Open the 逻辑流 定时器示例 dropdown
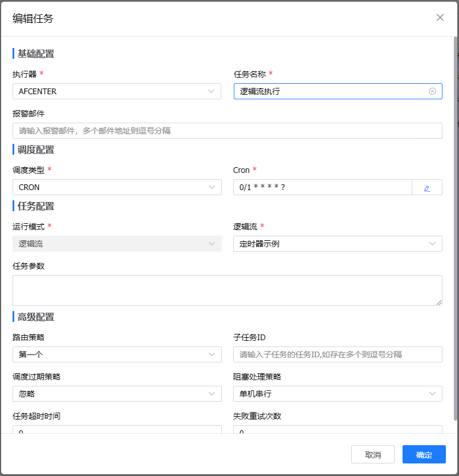The width and height of the screenshot is (459, 476). click(x=338, y=244)
